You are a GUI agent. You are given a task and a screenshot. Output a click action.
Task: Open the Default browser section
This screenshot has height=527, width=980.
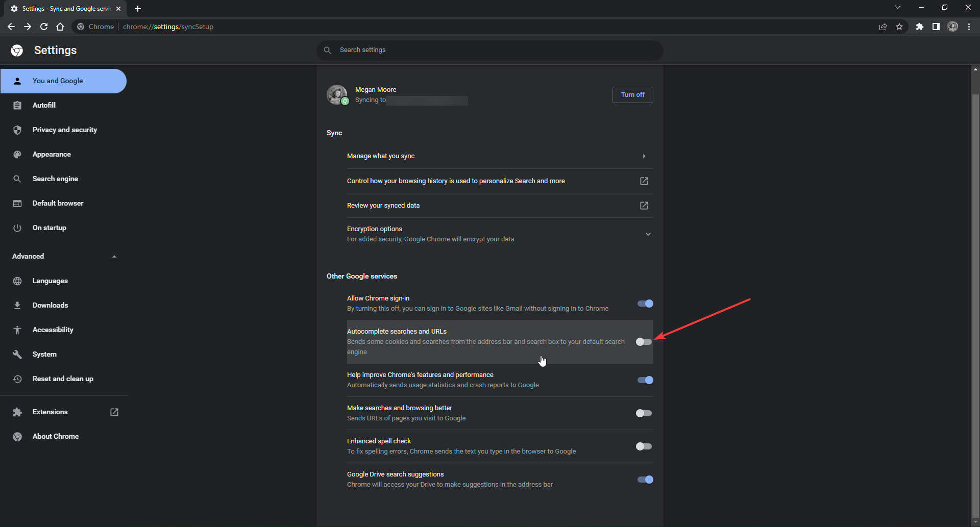(63, 203)
